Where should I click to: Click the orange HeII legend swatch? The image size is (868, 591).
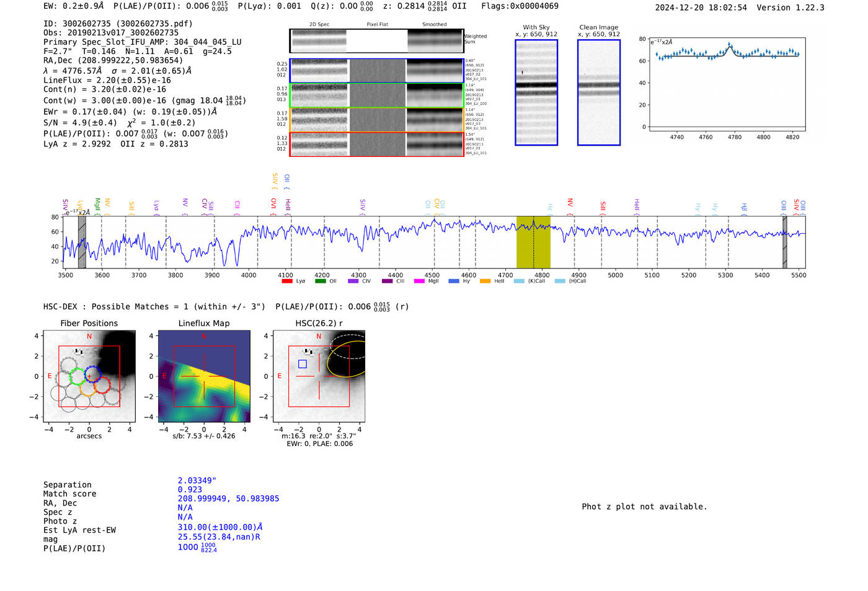point(485,281)
